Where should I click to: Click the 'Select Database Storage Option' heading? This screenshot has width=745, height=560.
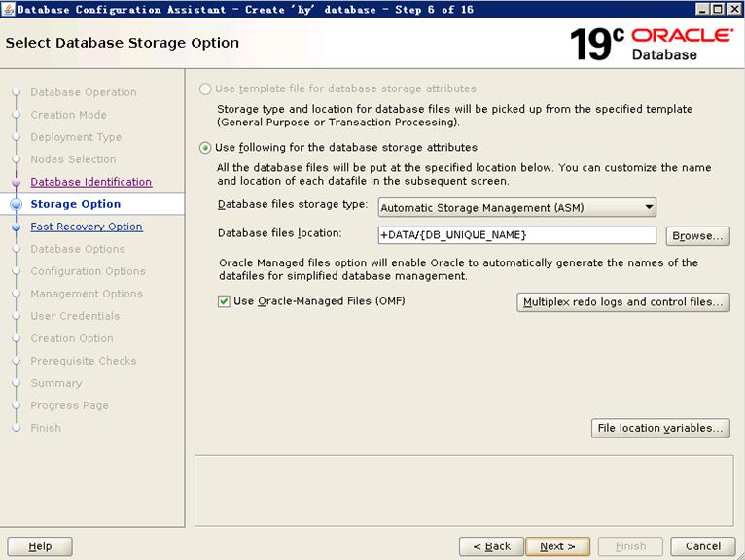pyautogui.click(x=123, y=43)
